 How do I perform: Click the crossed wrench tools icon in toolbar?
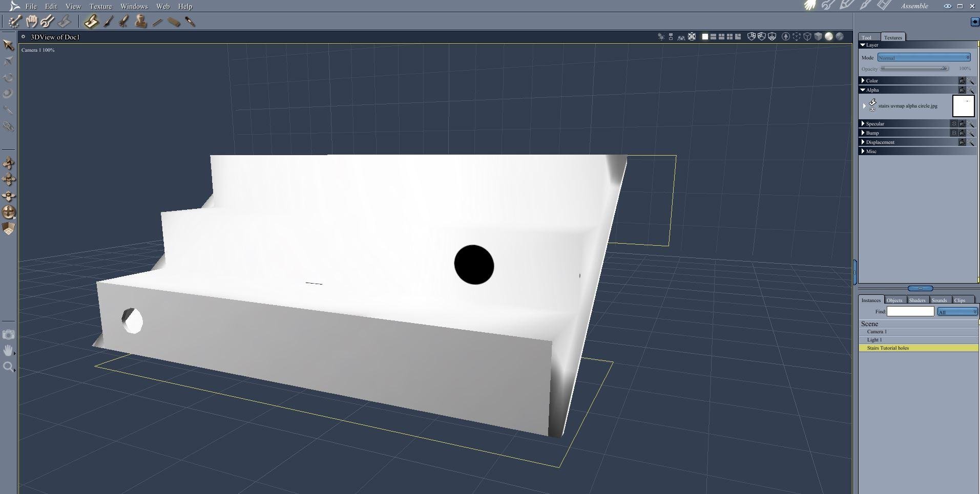tap(47, 22)
